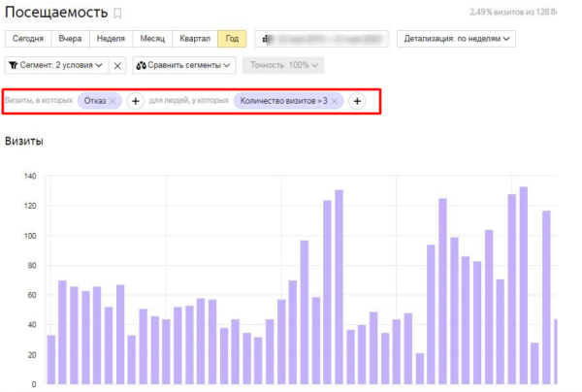Remove the Отказ condition chip
The width and height of the screenshot is (582, 392).
point(113,101)
